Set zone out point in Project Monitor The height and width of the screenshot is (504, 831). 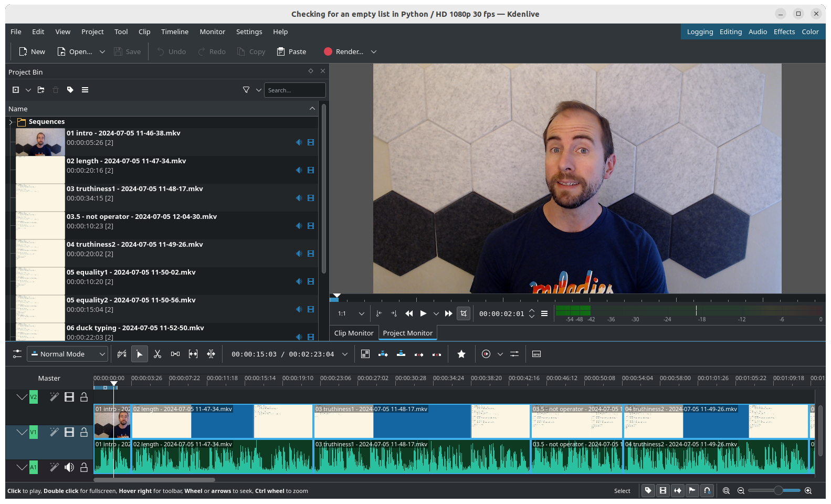[394, 313]
